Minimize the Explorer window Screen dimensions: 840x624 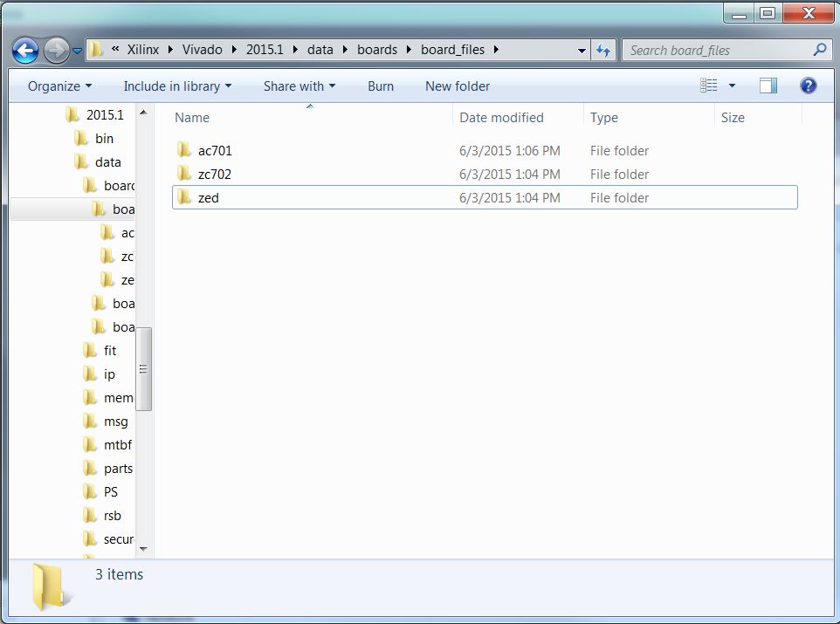(739, 13)
